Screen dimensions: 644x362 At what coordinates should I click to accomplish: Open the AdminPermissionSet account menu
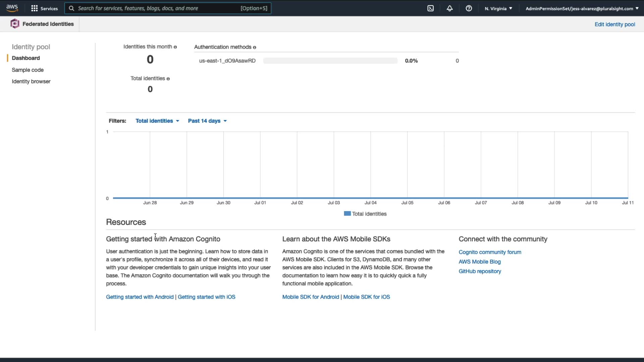point(582,8)
